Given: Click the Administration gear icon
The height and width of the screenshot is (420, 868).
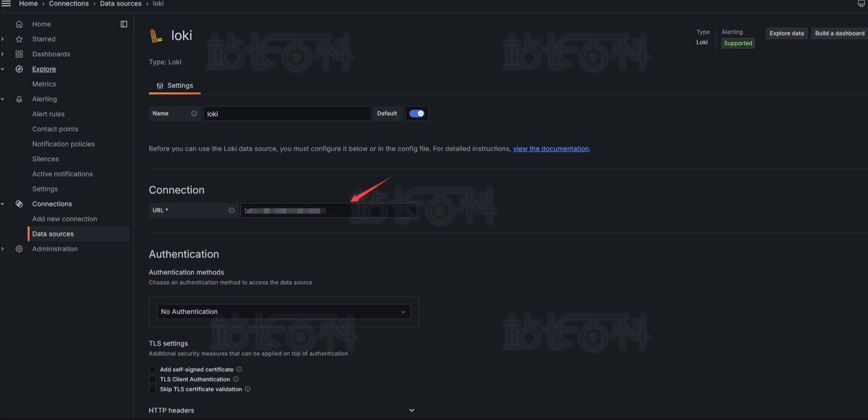Looking at the screenshot, I should pyautogui.click(x=19, y=249).
